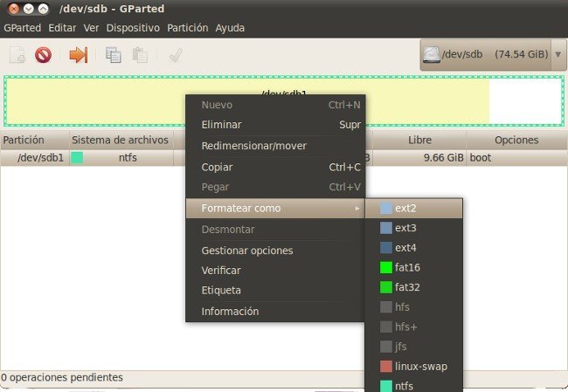Click Redimensionar/mover in context menu

click(x=253, y=146)
